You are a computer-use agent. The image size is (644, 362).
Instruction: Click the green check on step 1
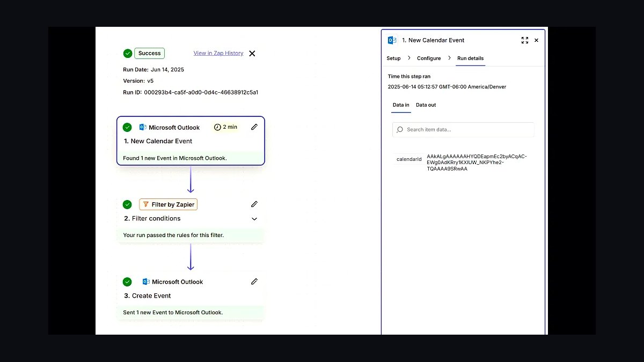[x=127, y=127]
